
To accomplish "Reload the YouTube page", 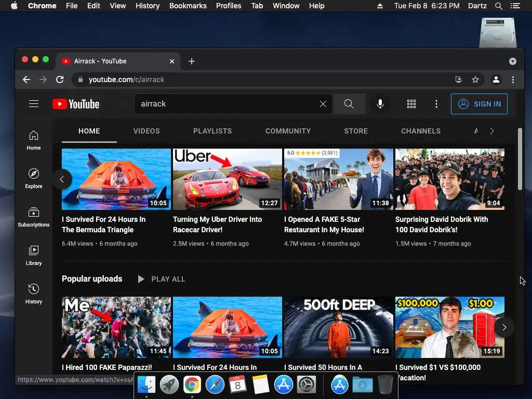I will pyautogui.click(x=60, y=79).
